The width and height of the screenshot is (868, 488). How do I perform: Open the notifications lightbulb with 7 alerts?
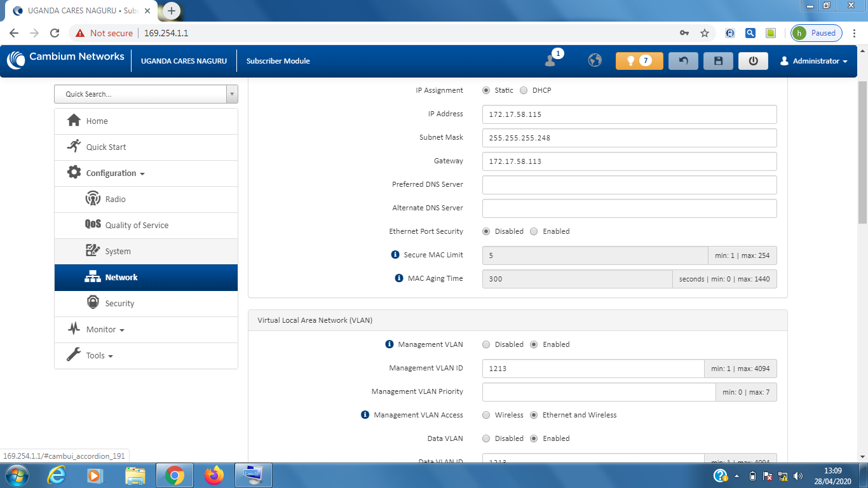click(639, 61)
